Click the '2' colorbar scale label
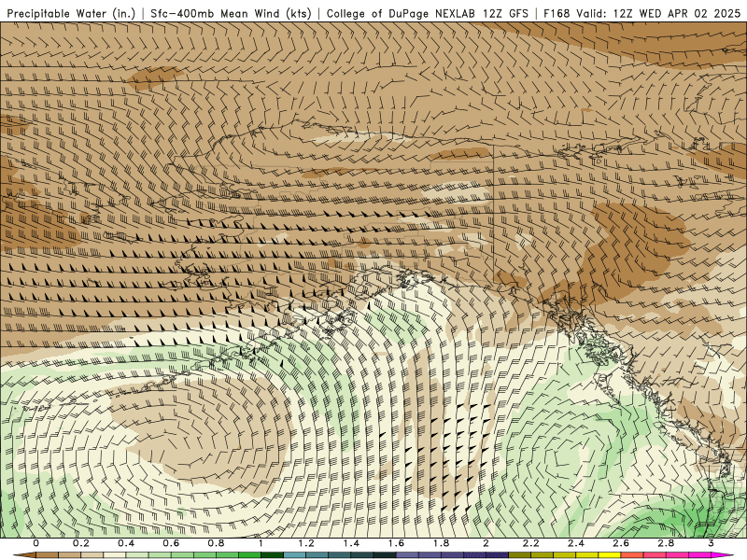Viewport: 747px width, 560px height. coord(486,543)
